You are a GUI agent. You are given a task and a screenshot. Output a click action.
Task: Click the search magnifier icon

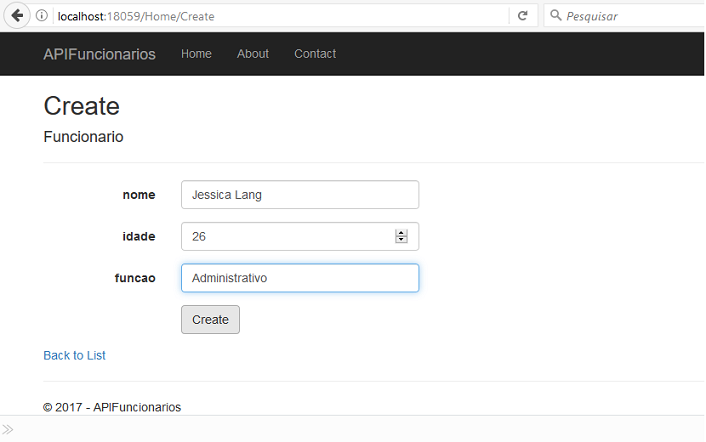(x=556, y=15)
